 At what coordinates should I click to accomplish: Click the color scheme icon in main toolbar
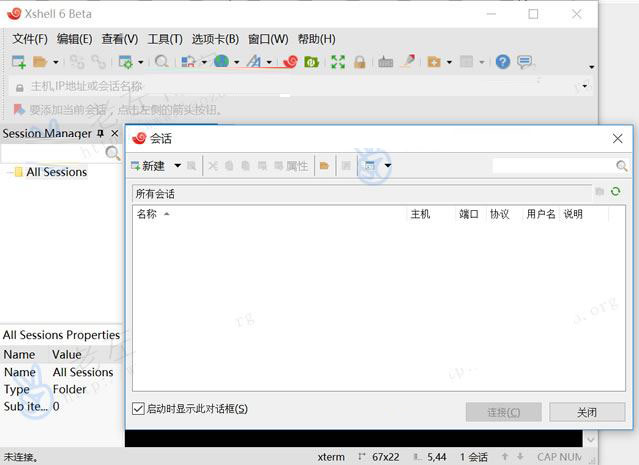(188, 62)
